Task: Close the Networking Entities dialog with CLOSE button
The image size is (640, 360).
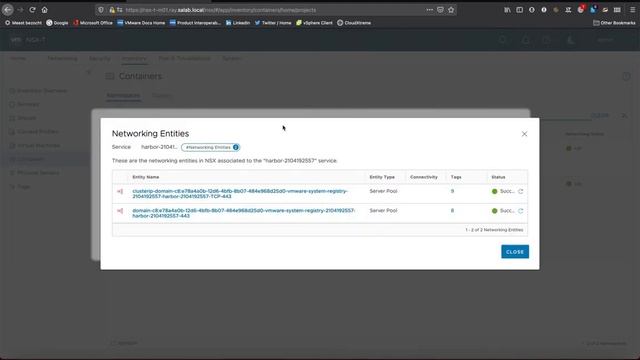Action: click(515, 252)
